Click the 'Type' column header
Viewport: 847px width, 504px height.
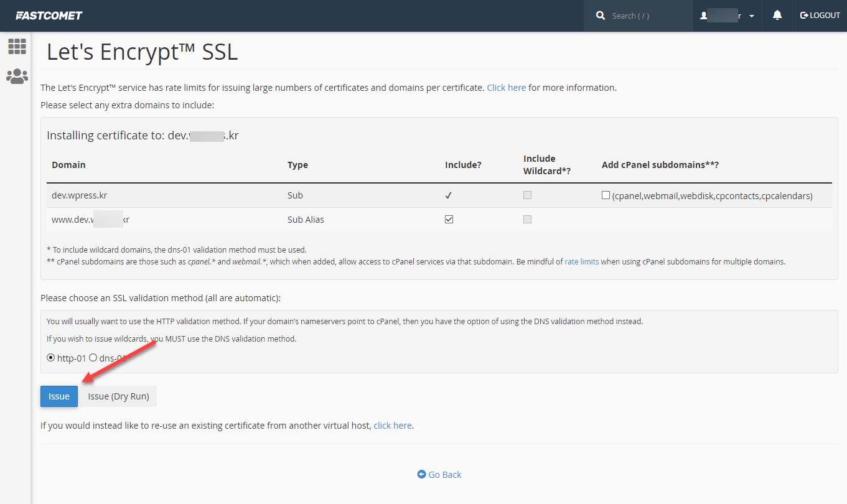pos(297,165)
